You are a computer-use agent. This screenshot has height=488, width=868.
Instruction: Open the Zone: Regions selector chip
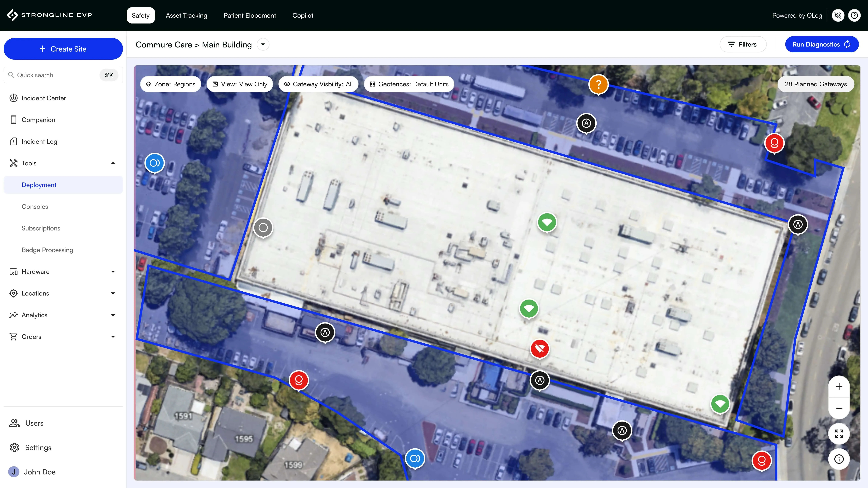170,84
